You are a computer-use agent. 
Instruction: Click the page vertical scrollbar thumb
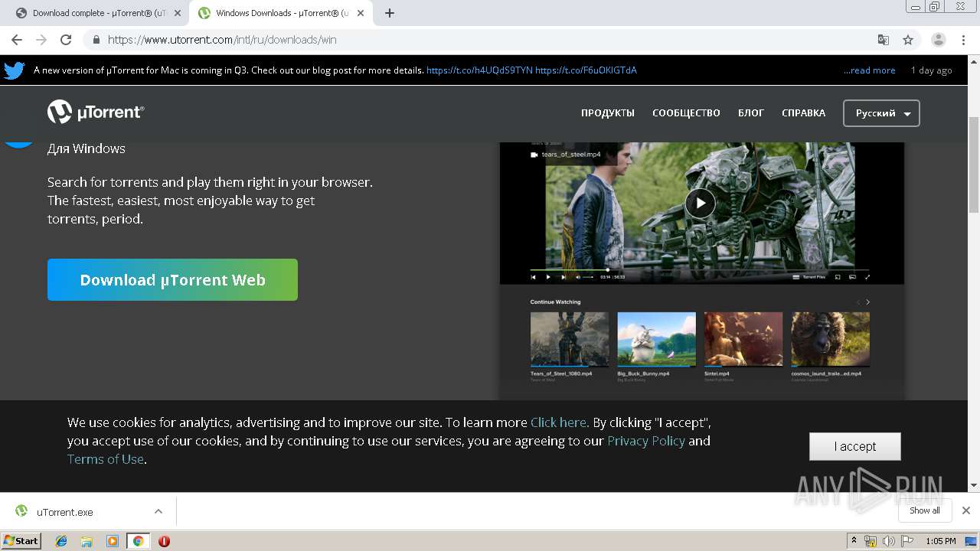[x=973, y=164]
